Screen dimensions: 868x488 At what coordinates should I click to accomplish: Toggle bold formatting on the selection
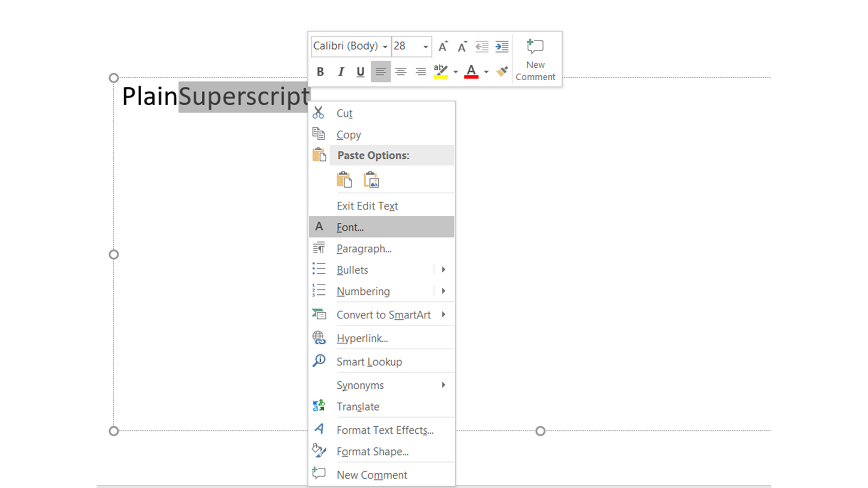pyautogui.click(x=320, y=71)
